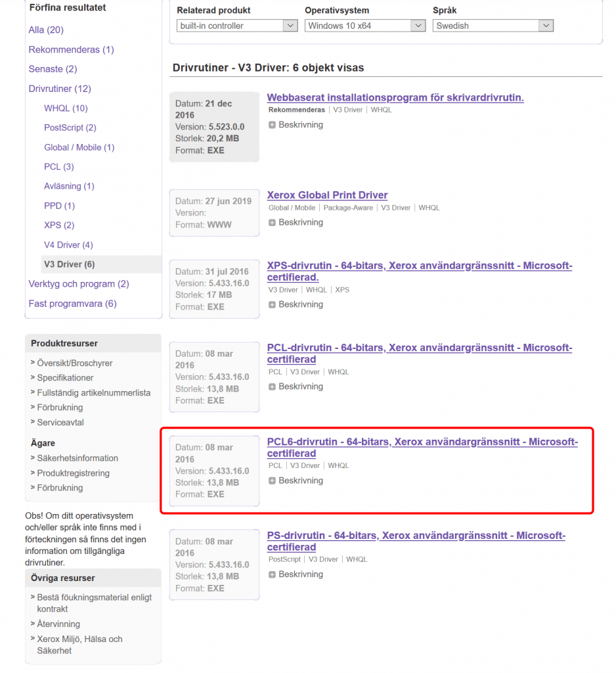Open Översikt/Broschyrer product resource
This screenshot has width=616, height=673.
(x=75, y=363)
